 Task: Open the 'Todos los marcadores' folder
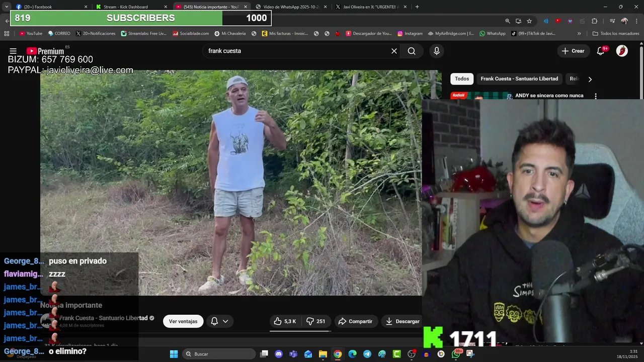[616, 34]
